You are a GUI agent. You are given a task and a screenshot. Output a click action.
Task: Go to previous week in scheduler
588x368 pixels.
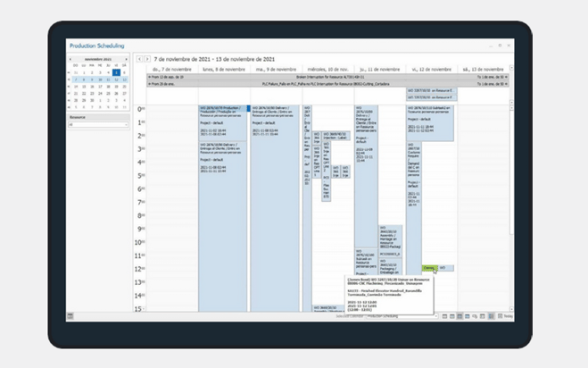pos(138,59)
